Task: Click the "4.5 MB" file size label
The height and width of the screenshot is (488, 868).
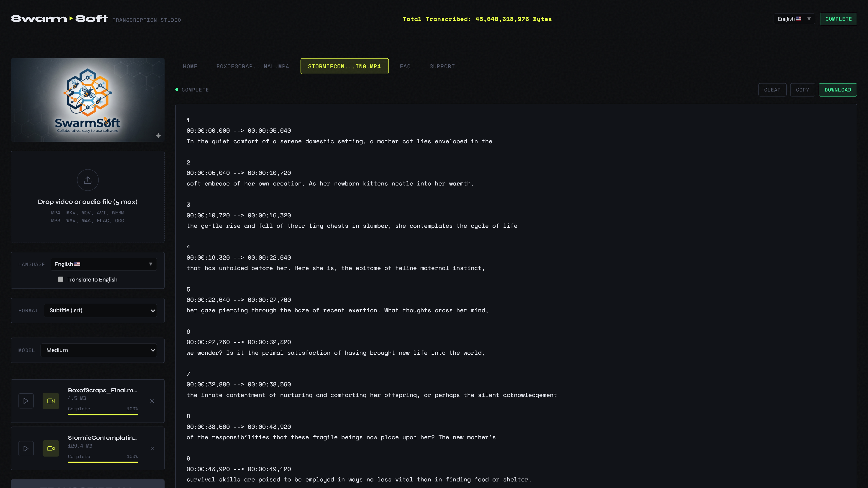Action: (x=77, y=398)
